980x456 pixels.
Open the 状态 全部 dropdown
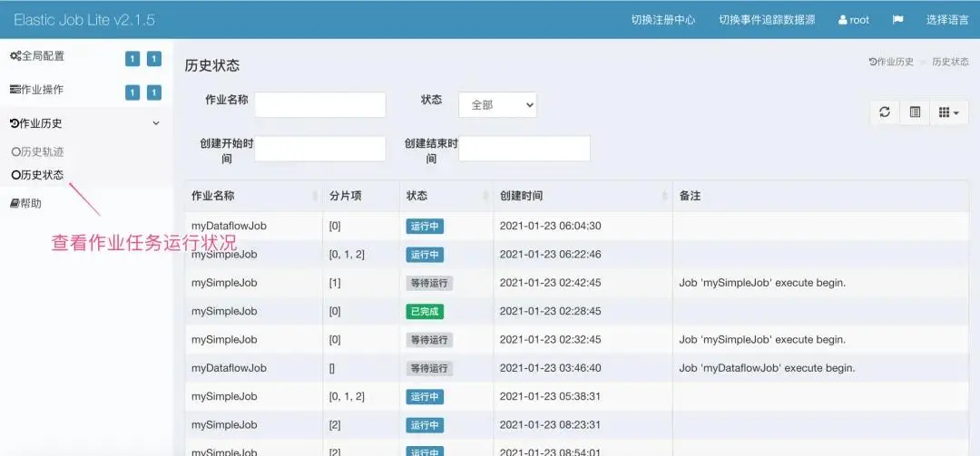pyautogui.click(x=497, y=105)
